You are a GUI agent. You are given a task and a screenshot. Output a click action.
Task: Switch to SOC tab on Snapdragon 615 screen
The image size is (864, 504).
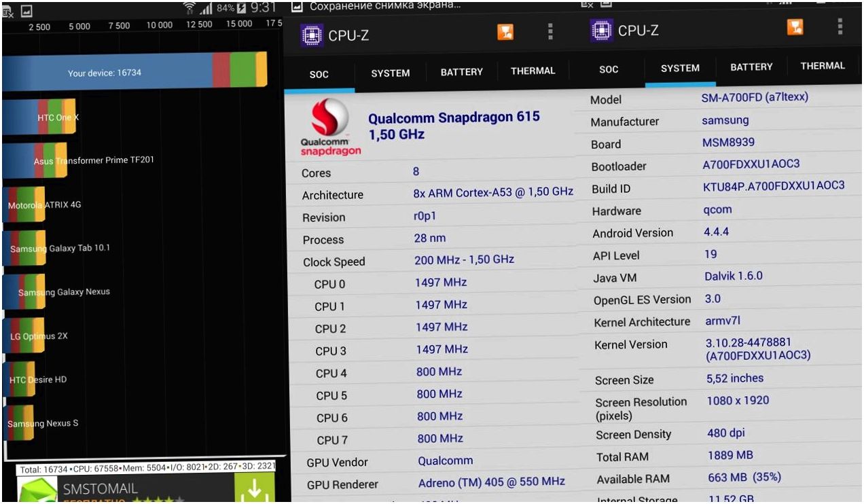319,74
